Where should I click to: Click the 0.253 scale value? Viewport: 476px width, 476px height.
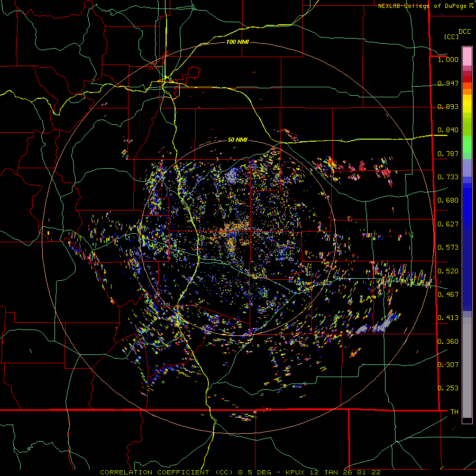tap(448, 388)
